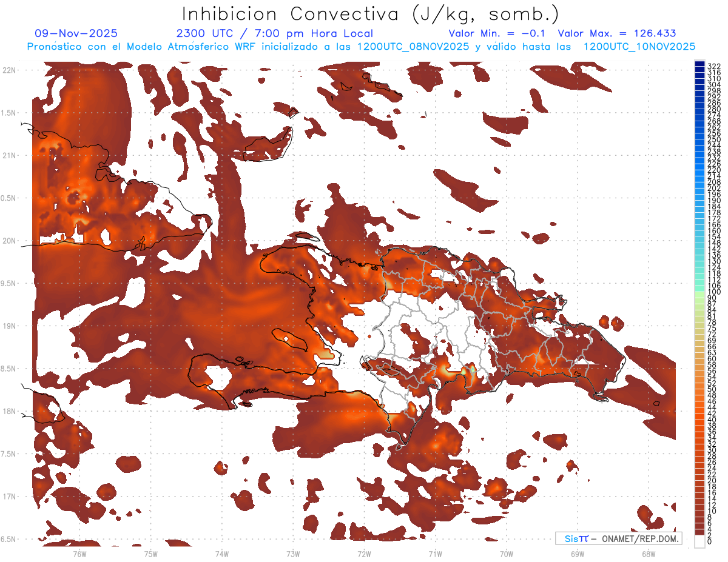This screenshot has height=562, width=728.
Task: Click the 74W longitude label
Action: pyautogui.click(x=221, y=554)
